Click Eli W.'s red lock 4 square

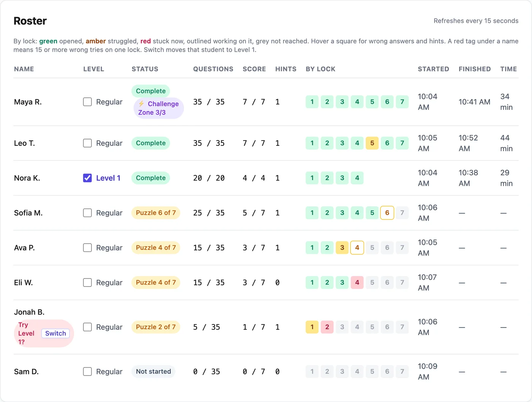[357, 283]
